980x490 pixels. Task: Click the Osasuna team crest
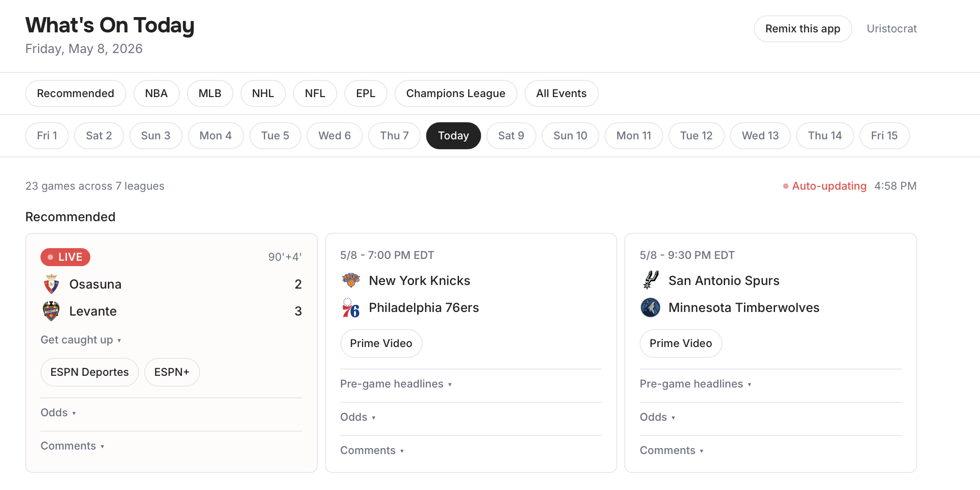pos(51,284)
